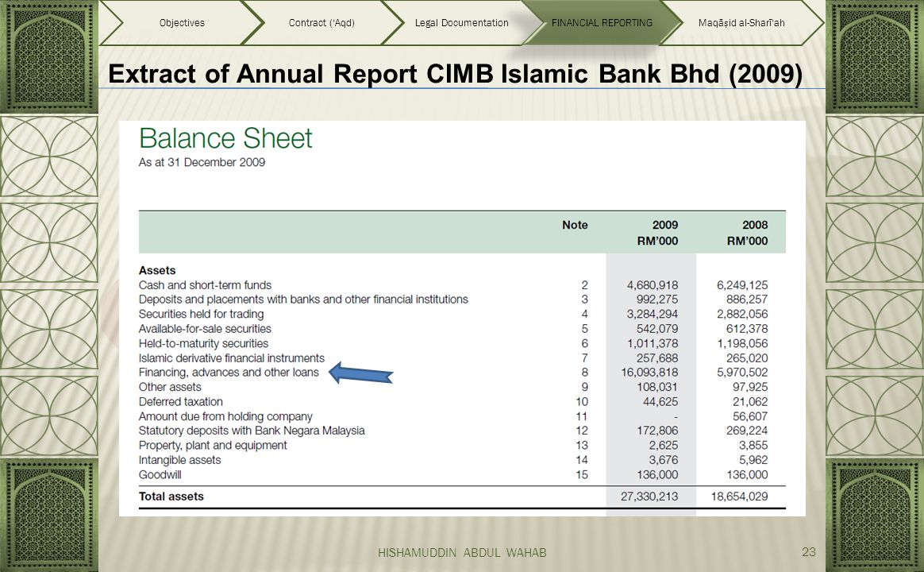This screenshot has height=572, width=924.
Task: Select the 'Goodwill' row label
Action: [160, 475]
